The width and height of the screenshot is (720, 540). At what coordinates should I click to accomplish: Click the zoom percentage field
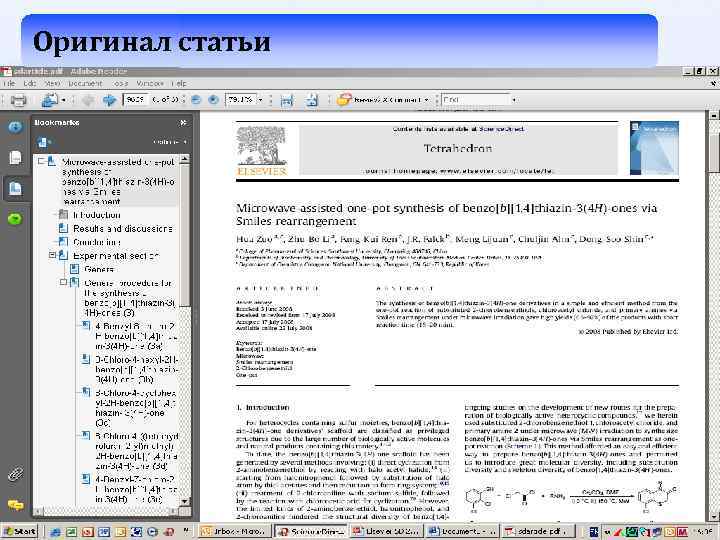[240, 99]
